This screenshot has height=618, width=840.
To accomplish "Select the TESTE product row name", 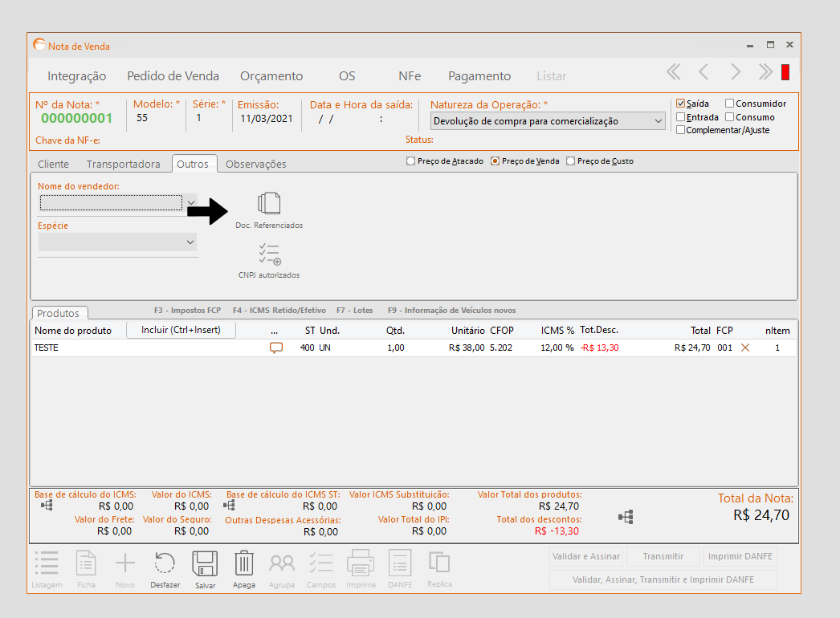I will [46, 348].
